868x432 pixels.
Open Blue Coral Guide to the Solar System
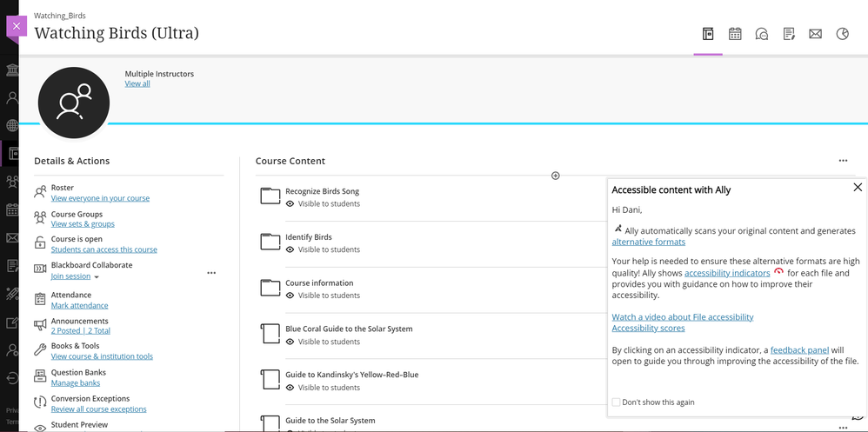[x=349, y=329]
